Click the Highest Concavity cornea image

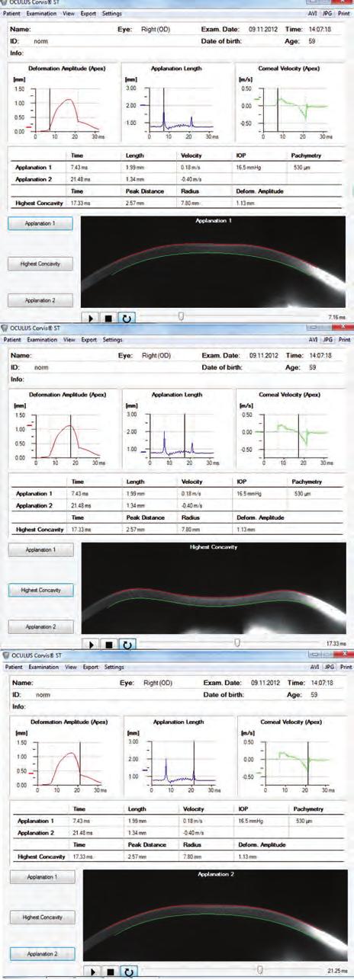(214, 589)
